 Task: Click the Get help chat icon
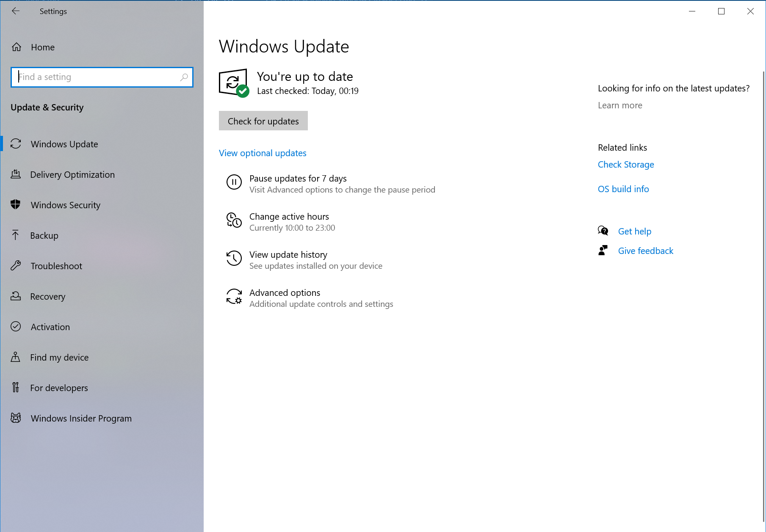[x=603, y=231]
